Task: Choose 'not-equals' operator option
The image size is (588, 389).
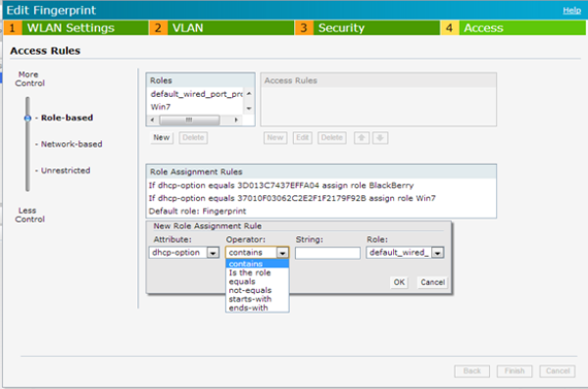Action: point(250,290)
